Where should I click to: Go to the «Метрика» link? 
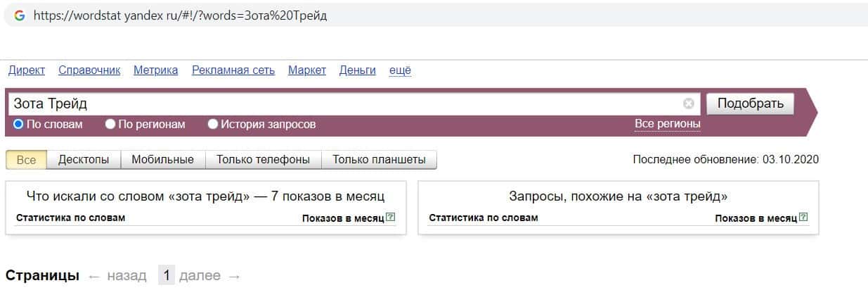click(155, 70)
